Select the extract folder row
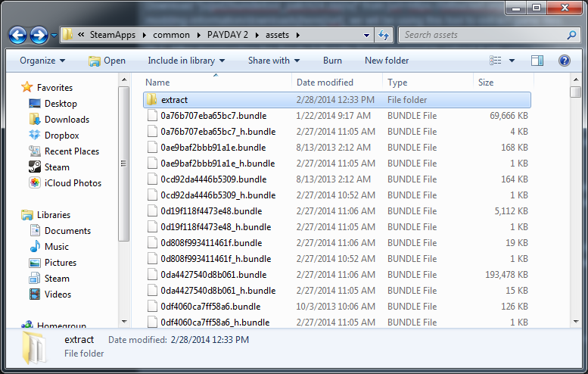 click(337, 100)
